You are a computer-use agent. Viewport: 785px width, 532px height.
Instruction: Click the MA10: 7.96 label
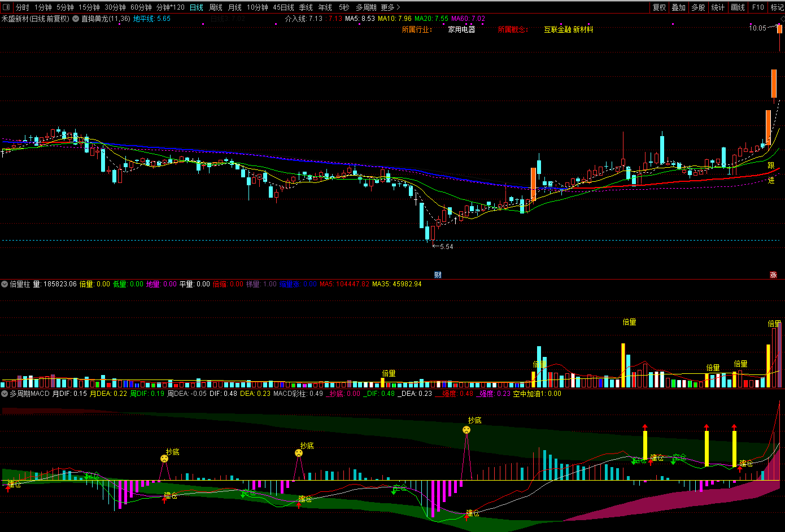pyautogui.click(x=395, y=19)
